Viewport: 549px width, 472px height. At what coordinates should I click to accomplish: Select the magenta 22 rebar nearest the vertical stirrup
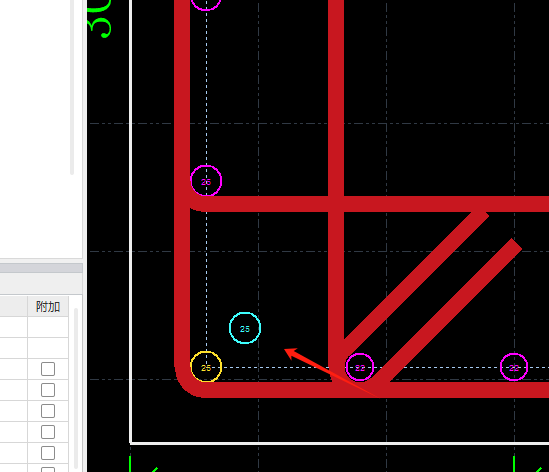[360, 367]
